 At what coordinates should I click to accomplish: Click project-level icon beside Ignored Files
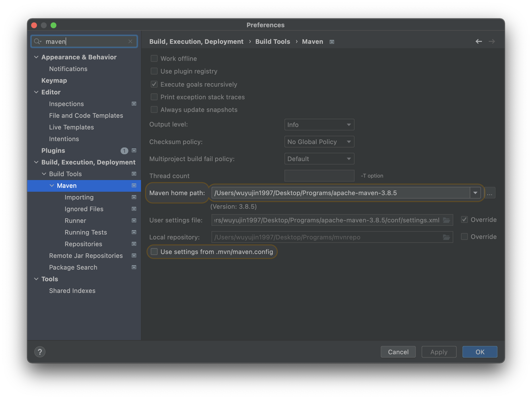click(134, 209)
